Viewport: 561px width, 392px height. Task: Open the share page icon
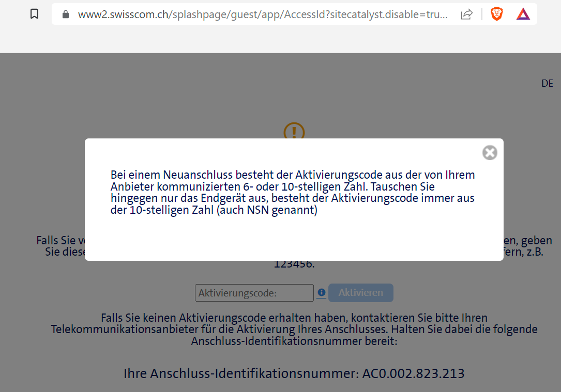tap(466, 14)
